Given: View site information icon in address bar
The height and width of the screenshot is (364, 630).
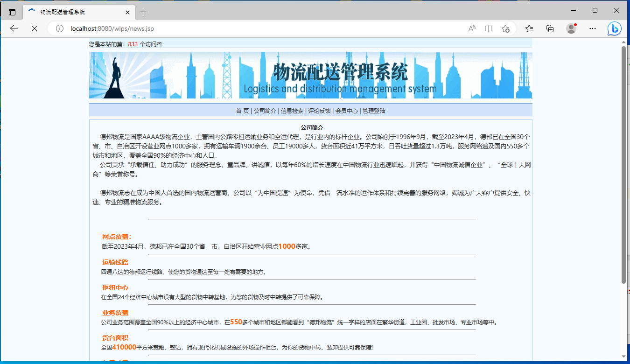Looking at the screenshot, I should pos(60,28).
